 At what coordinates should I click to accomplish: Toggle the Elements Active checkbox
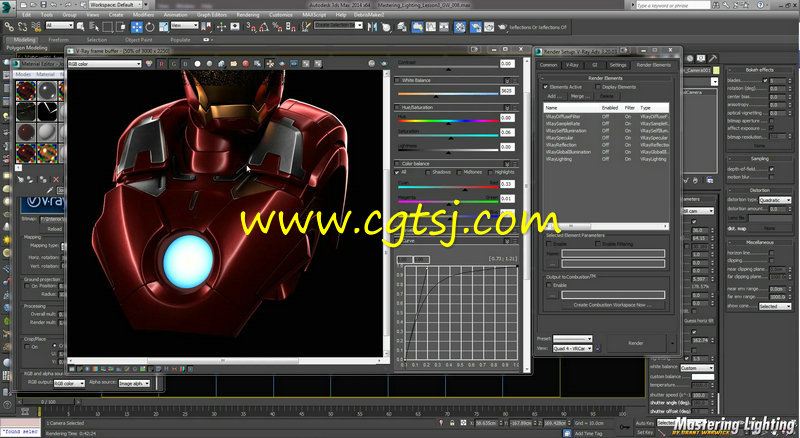point(546,87)
